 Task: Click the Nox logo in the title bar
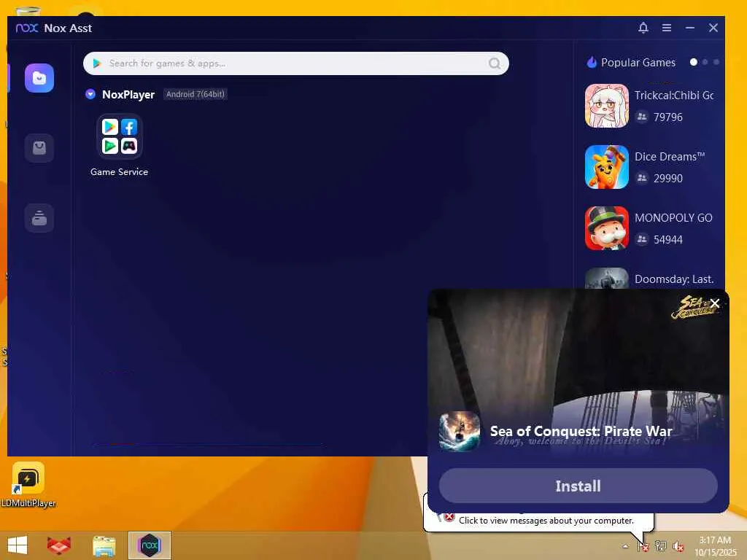tap(27, 28)
